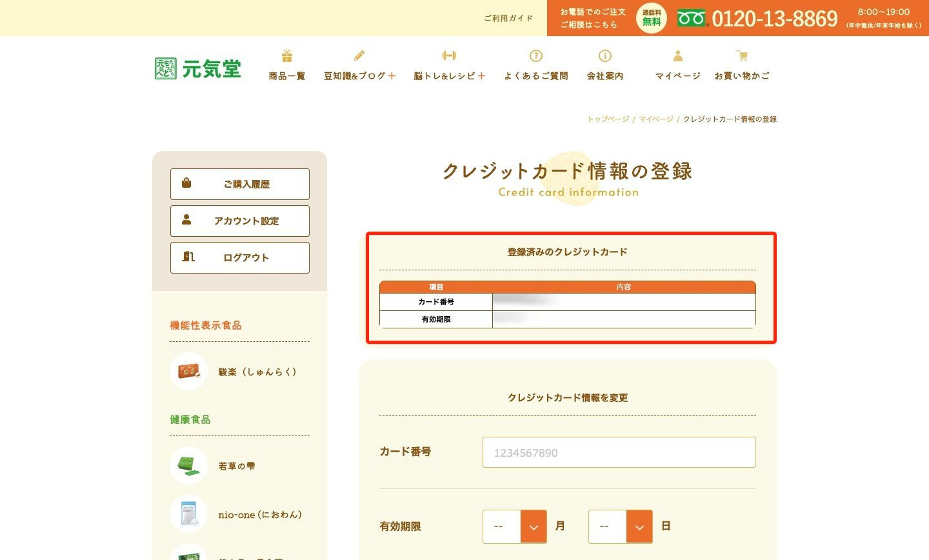Click the person icon above マイページ
Image resolution: width=929 pixels, height=560 pixels.
pyautogui.click(x=677, y=55)
